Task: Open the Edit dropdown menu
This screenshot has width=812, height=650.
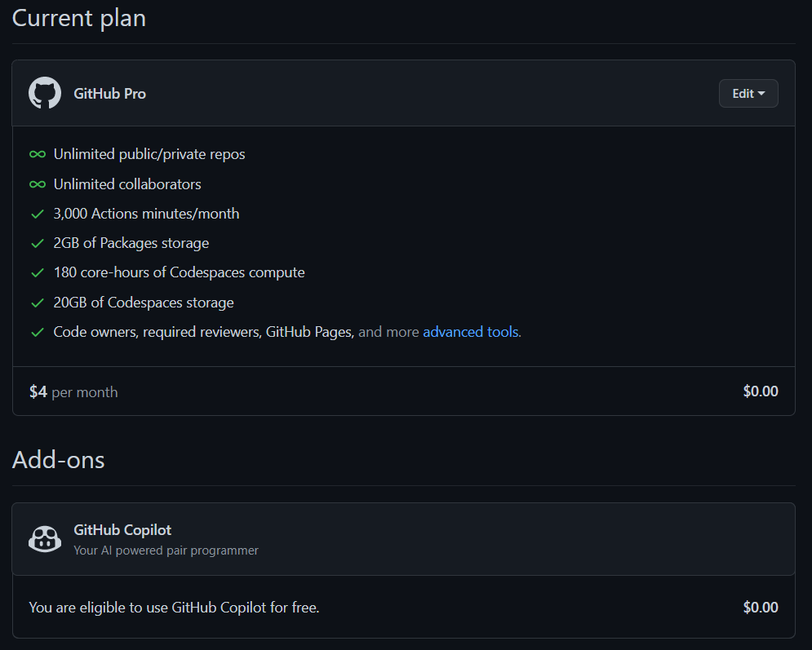Action: pos(748,93)
